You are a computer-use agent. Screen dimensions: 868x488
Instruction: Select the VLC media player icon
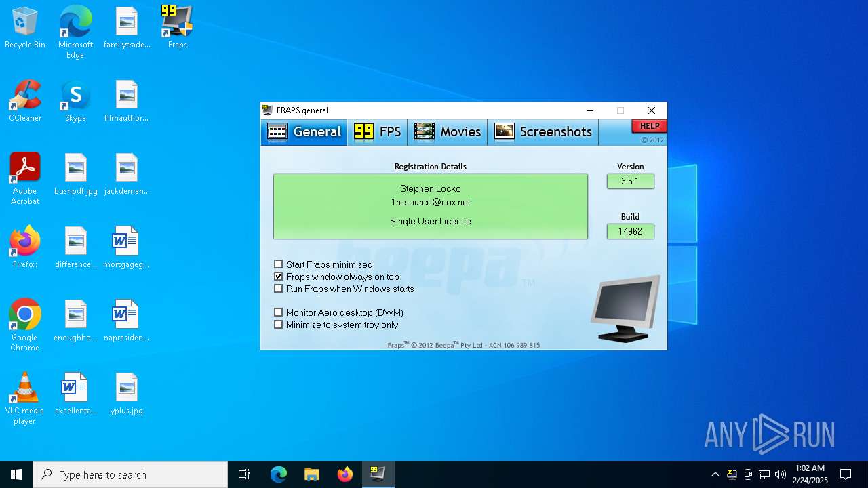(25, 399)
